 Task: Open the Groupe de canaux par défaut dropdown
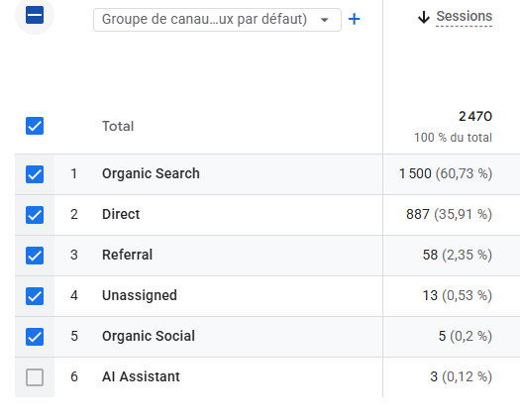point(217,20)
